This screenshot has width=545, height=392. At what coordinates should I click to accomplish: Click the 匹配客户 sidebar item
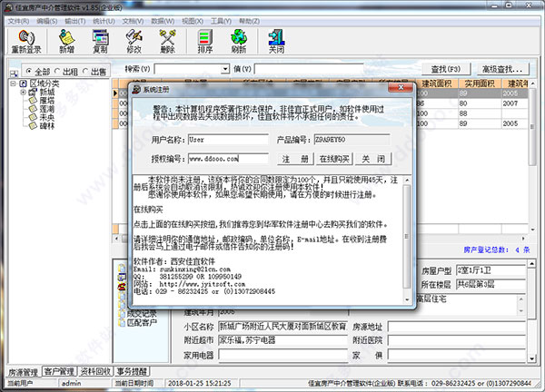(x=142, y=322)
